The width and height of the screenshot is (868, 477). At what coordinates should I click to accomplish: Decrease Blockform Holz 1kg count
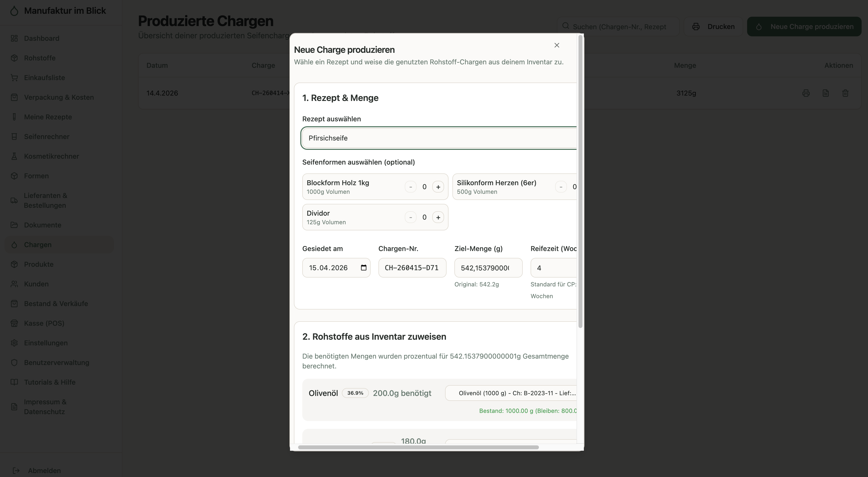coord(410,187)
